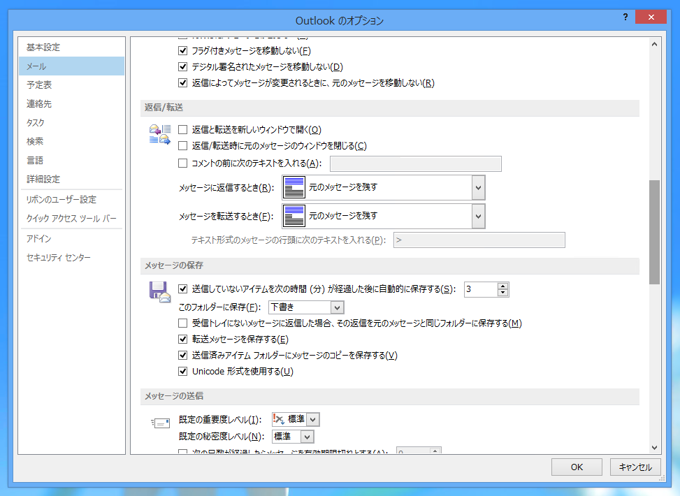Select メール category
This screenshot has width=680, height=496.
point(72,66)
